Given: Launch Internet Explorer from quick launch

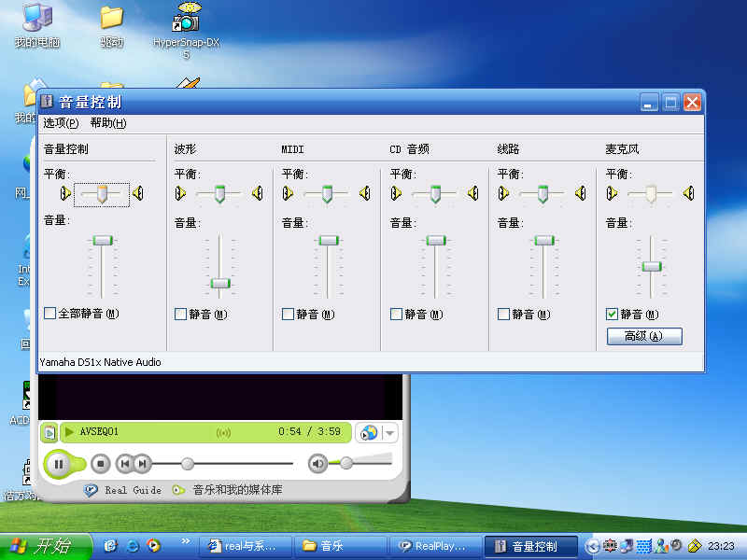Looking at the screenshot, I should pyautogui.click(x=133, y=546).
